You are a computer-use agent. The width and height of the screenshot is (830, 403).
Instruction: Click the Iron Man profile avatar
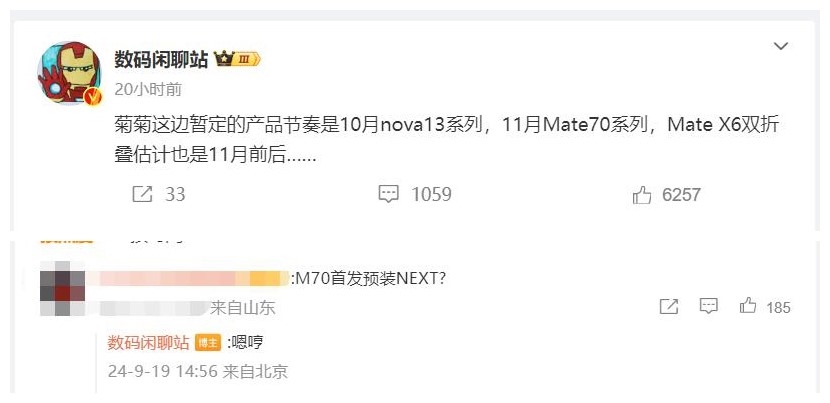pos(69,73)
